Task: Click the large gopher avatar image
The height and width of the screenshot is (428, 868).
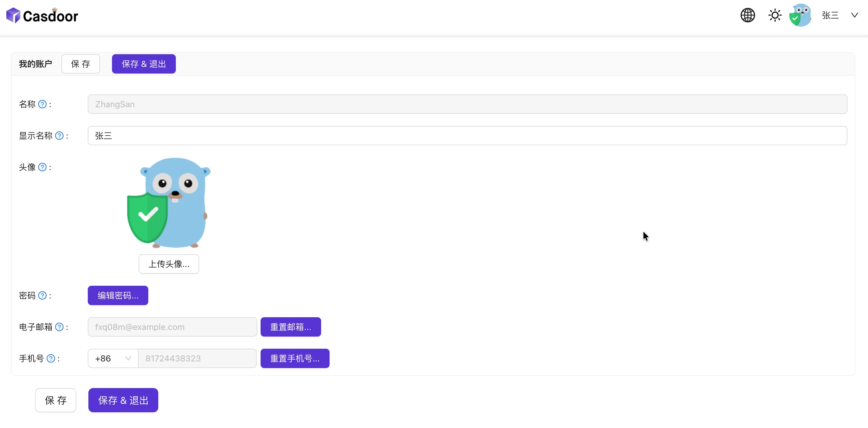Action: [x=169, y=203]
